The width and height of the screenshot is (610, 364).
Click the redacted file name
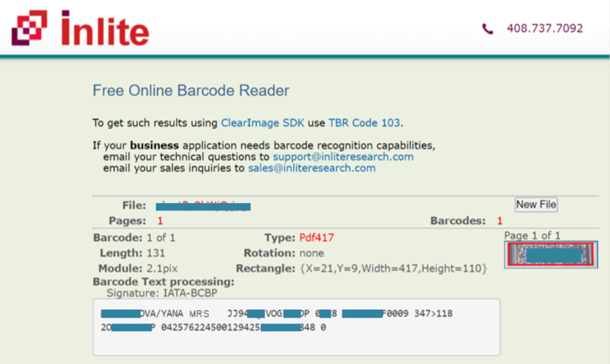[x=203, y=206]
